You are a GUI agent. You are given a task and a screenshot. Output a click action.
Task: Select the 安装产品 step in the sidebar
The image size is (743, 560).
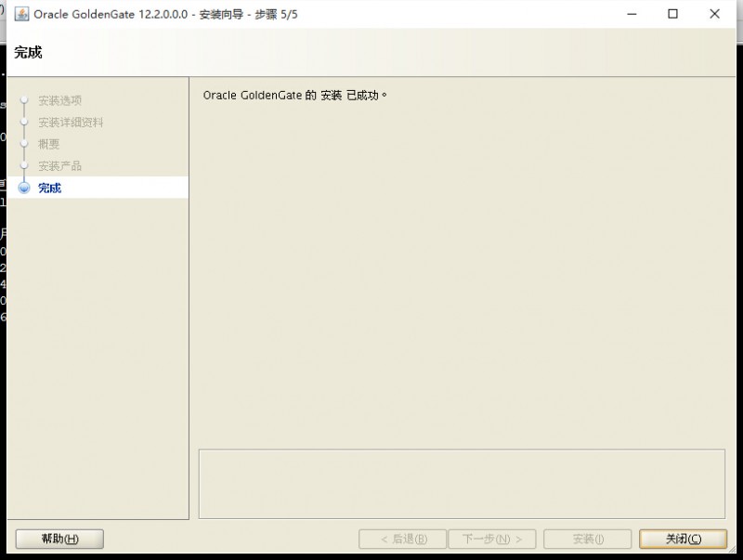60,166
